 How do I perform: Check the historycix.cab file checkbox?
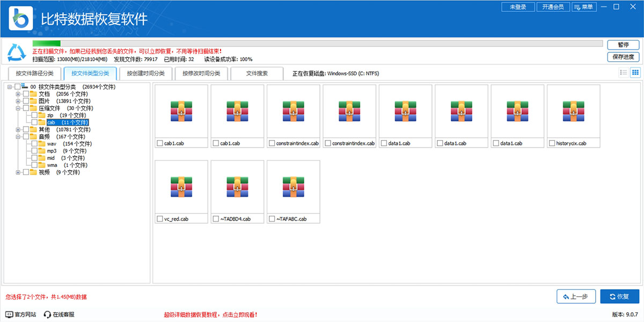552,143
